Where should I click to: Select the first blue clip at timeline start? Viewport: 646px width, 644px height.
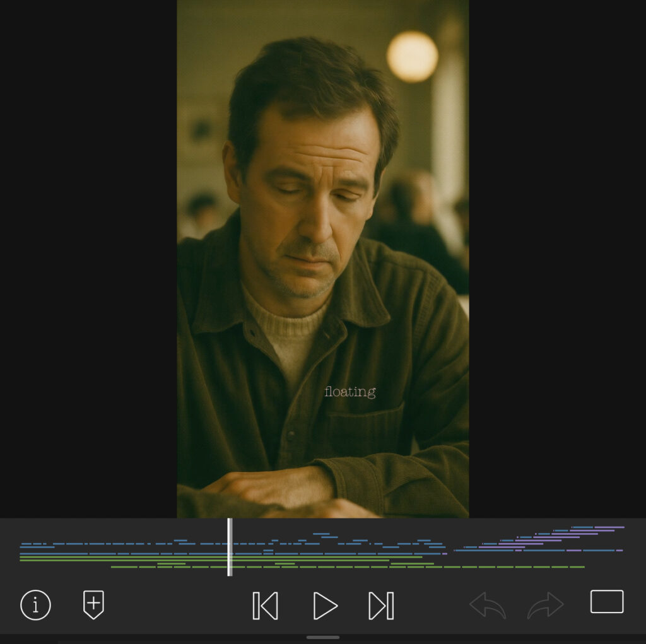tap(26, 544)
